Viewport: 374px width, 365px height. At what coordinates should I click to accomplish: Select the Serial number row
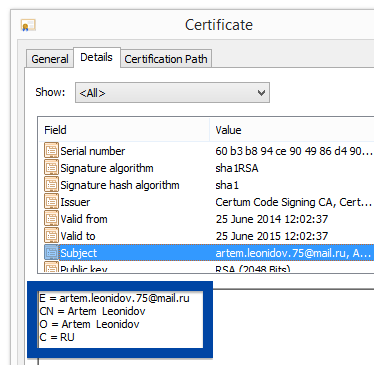(206, 151)
